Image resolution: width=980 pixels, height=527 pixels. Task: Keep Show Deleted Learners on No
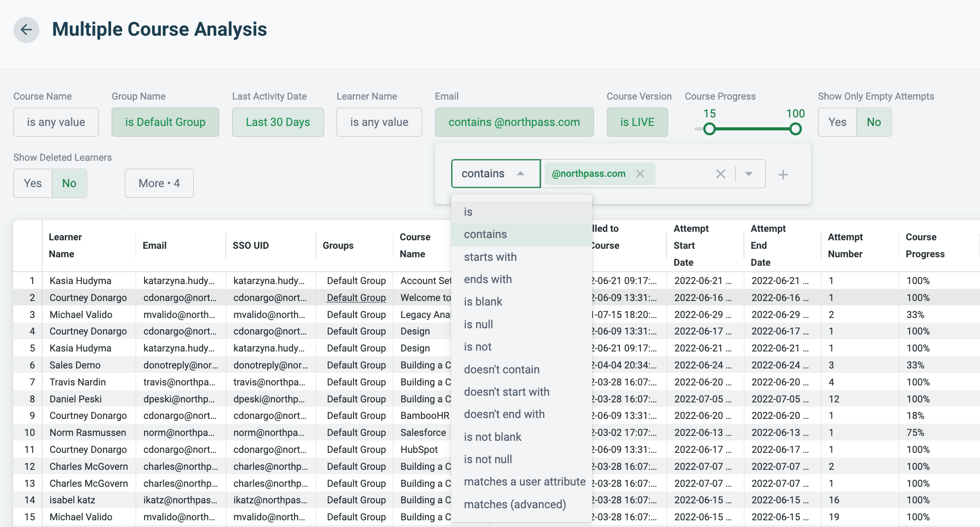[x=69, y=183]
